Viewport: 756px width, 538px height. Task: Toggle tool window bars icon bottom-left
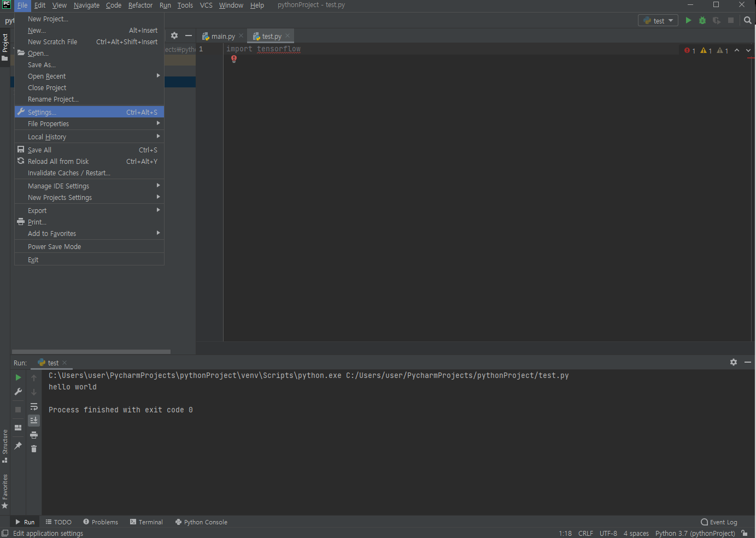coord(5,533)
